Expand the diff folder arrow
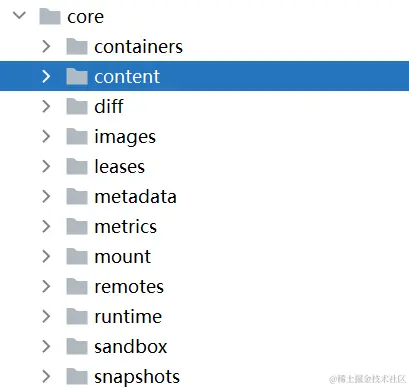The width and height of the screenshot is (409, 387). pyautogui.click(x=46, y=106)
